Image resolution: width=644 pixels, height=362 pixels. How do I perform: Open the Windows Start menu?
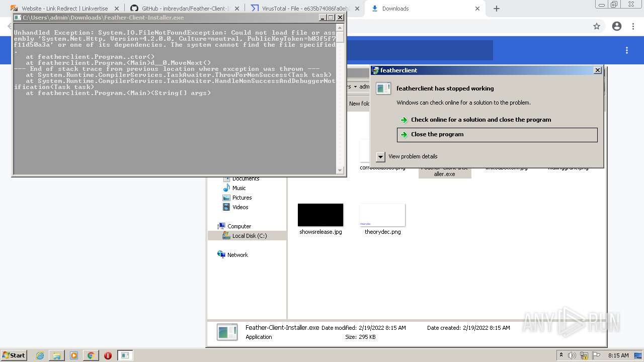click(14, 355)
